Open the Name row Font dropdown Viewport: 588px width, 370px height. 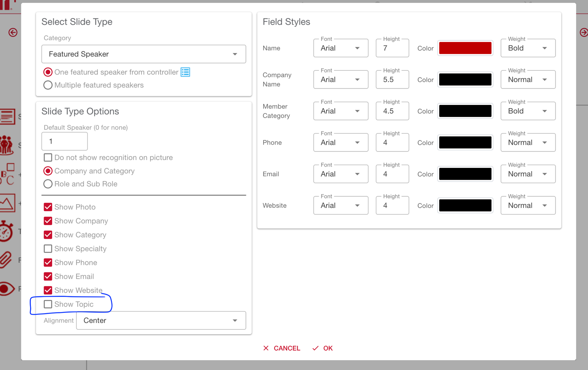coord(341,48)
